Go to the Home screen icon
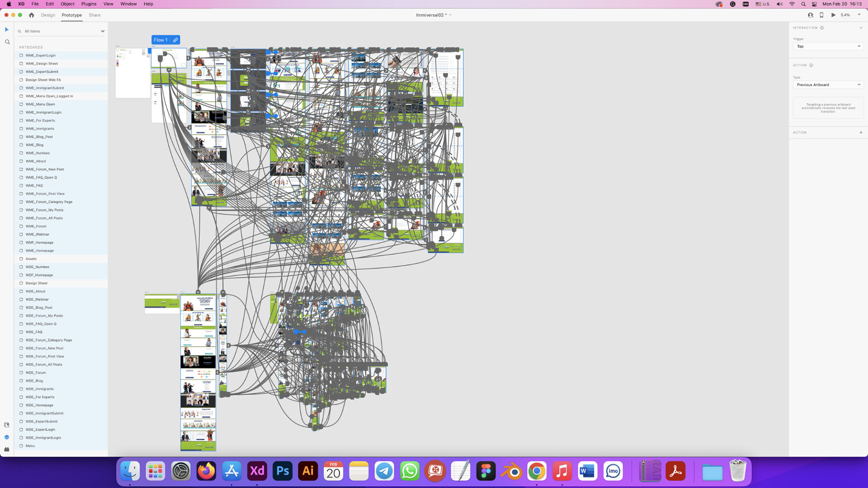 pos(31,15)
